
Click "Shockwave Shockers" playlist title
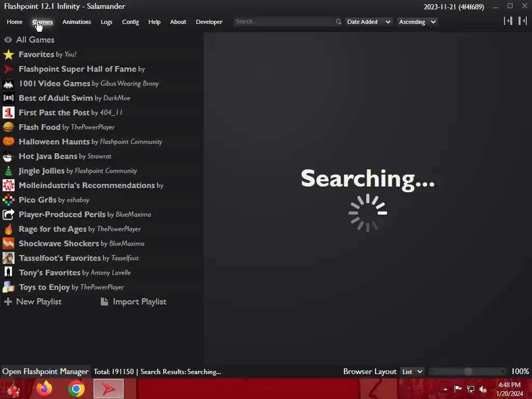pos(59,243)
